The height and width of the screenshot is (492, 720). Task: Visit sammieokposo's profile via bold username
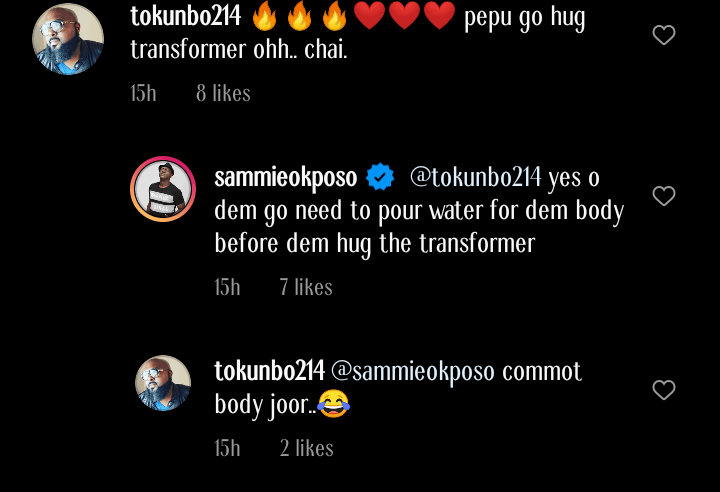286,178
